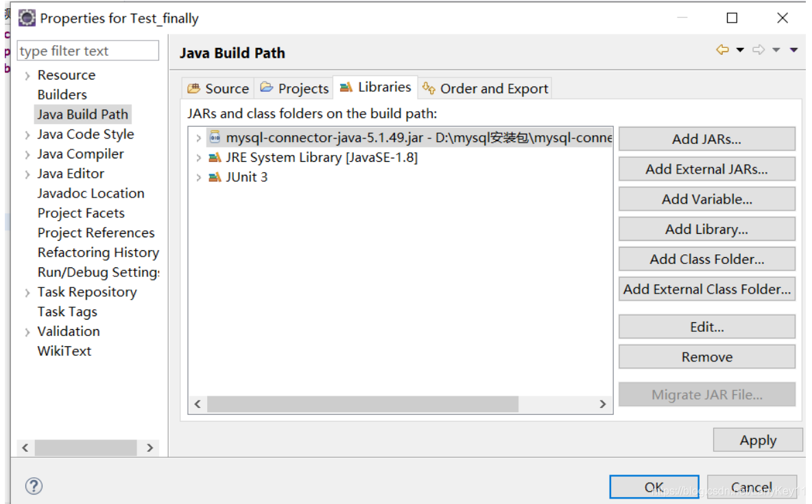Click the help question mark icon
Image resolution: width=812 pixels, height=504 pixels.
click(x=34, y=486)
